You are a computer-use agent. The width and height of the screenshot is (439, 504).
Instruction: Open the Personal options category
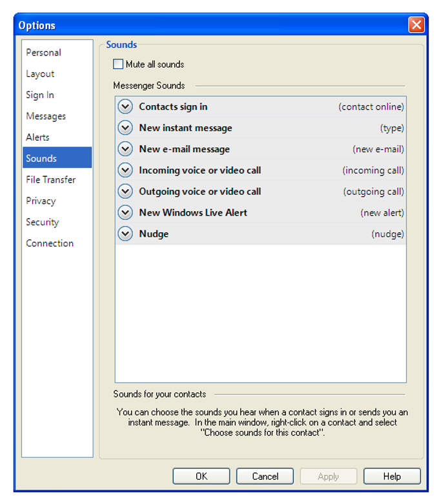57,52
